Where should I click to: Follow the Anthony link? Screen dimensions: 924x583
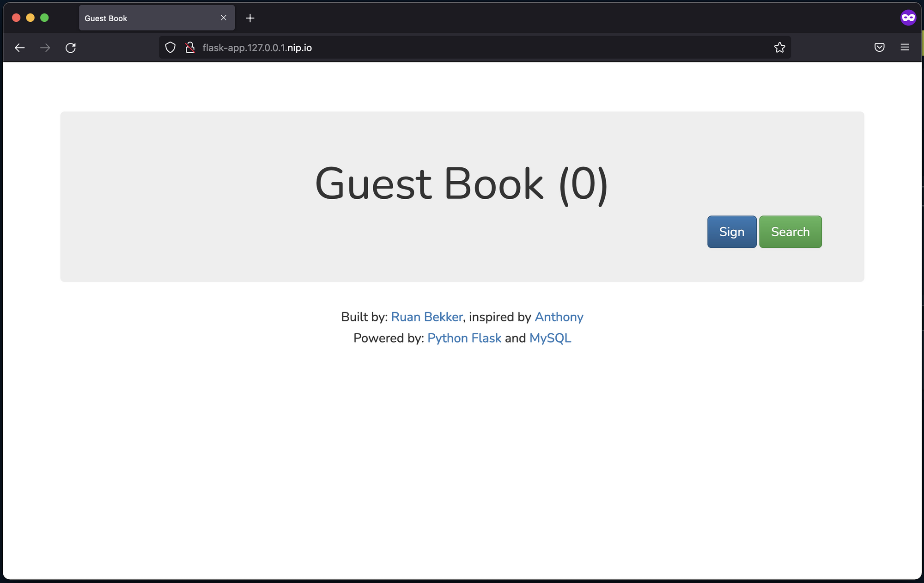tap(559, 317)
